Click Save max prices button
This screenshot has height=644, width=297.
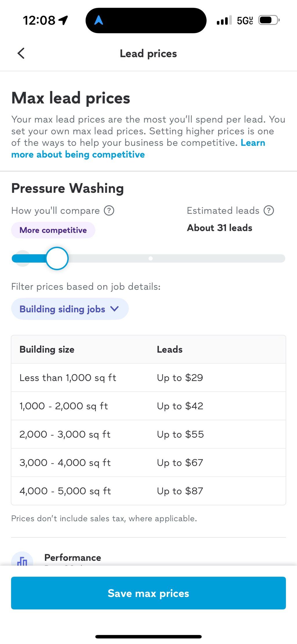pyautogui.click(x=148, y=593)
